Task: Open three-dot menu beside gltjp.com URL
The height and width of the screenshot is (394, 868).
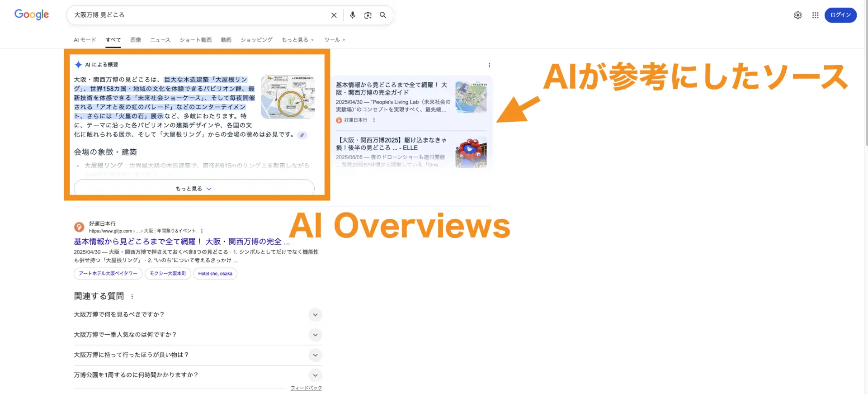Action: (x=202, y=231)
